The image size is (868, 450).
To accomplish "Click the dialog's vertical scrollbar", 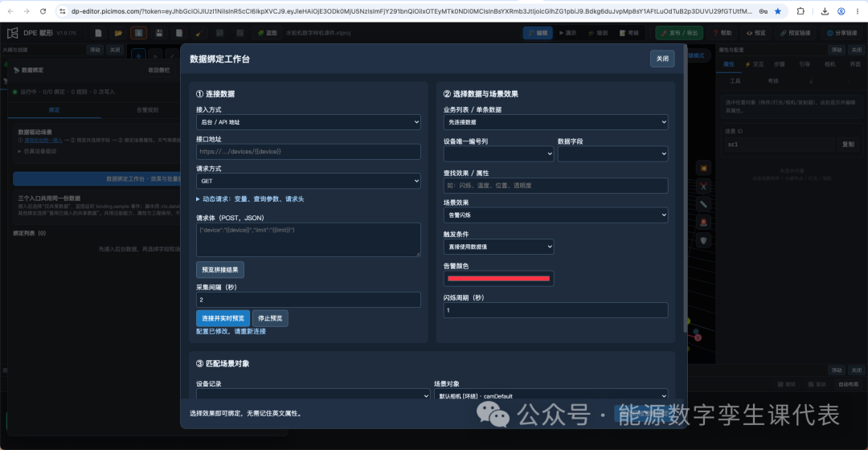I will click(x=685, y=188).
